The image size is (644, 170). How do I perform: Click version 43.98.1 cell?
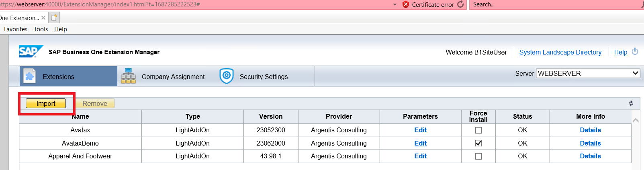(x=271, y=156)
